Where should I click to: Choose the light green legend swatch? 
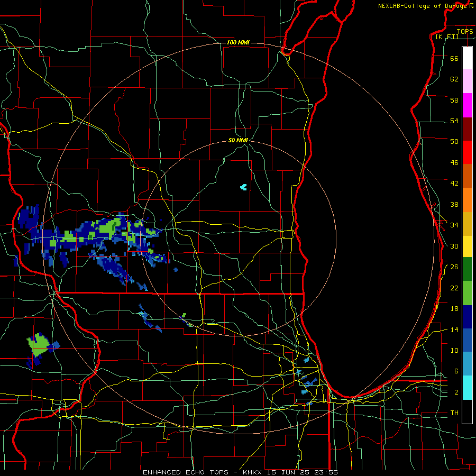point(467,293)
